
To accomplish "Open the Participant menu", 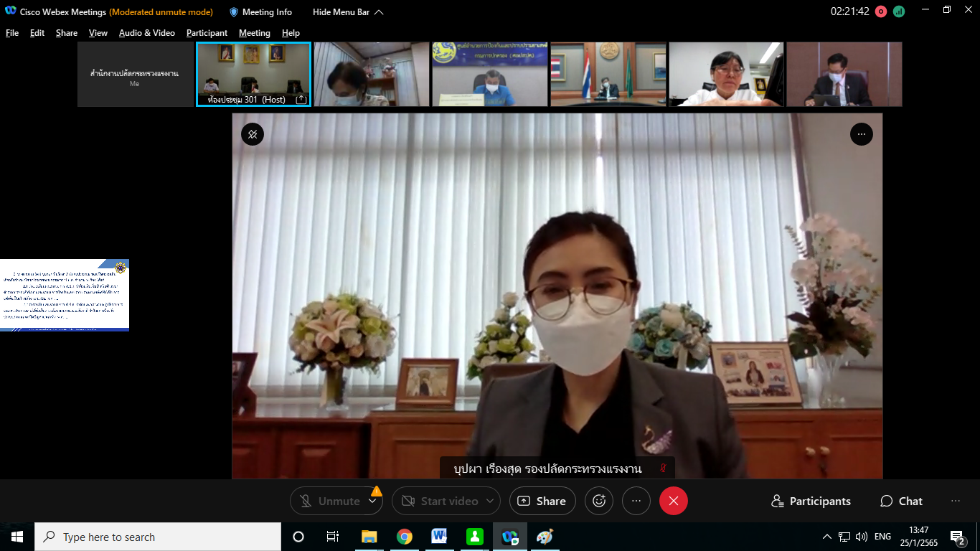I will (x=207, y=33).
